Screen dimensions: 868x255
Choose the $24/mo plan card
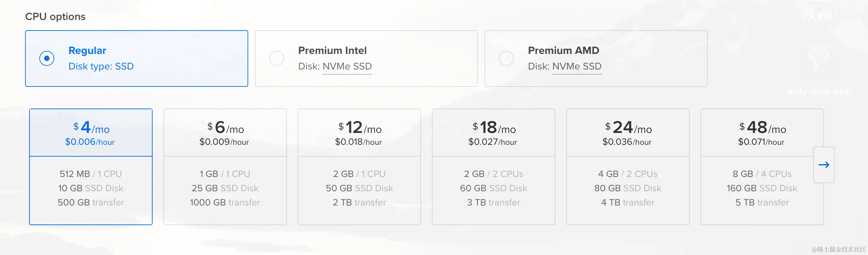pyautogui.click(x=628, y=167)
